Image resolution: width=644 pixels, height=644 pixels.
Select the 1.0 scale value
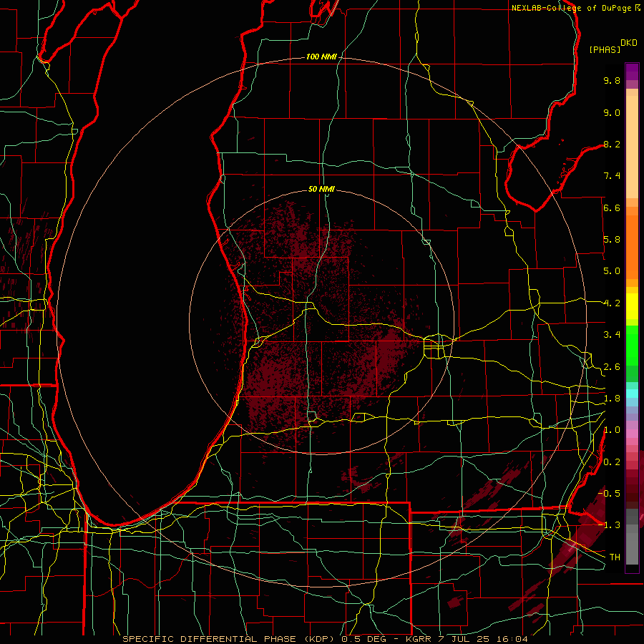pos(612,430)
